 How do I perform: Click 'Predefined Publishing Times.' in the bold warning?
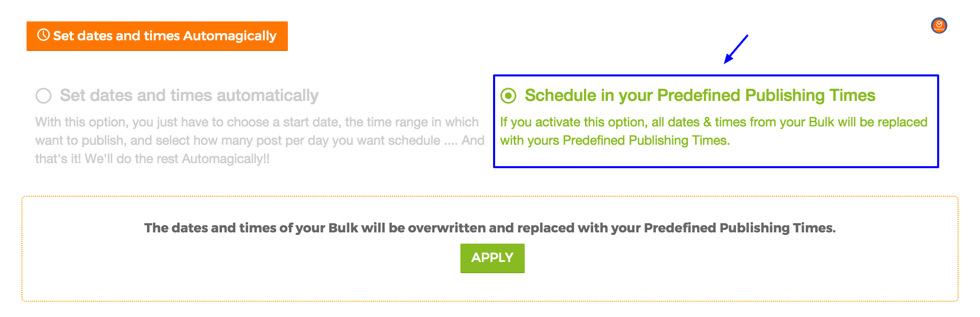(740, 228)
